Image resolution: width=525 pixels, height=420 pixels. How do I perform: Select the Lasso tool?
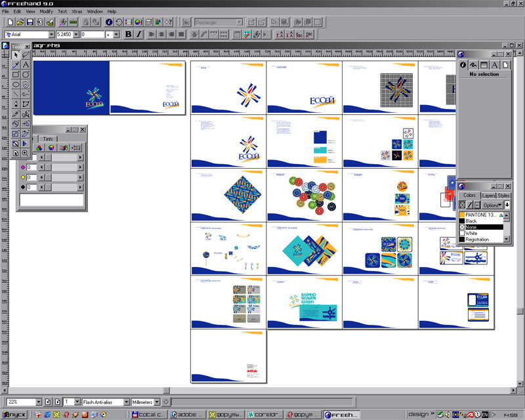coord(26,55)
